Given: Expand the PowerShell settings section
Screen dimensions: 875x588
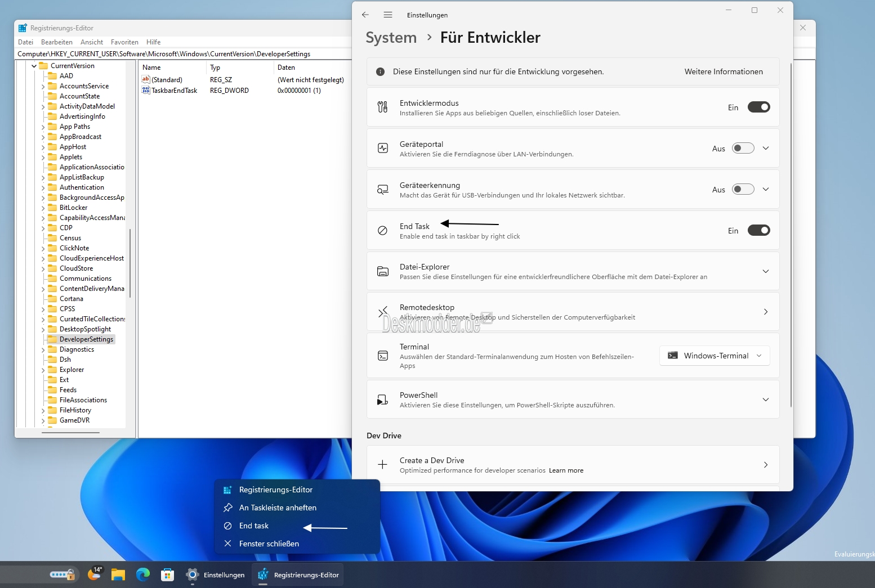Looking at the screenshot, I should pos(765,400).
